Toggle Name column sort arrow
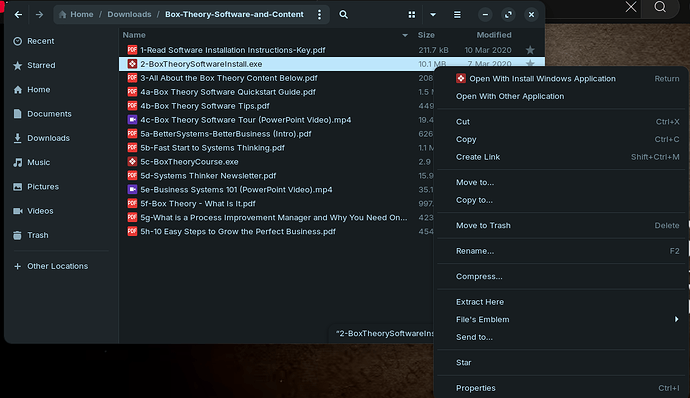This screenshot has height=398, width=690. coord(405,35)
